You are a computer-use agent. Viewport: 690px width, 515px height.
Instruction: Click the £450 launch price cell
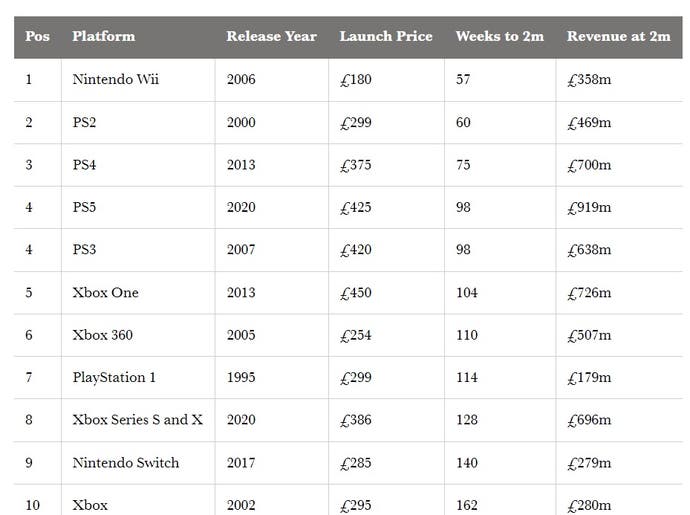tap(356, 293)
